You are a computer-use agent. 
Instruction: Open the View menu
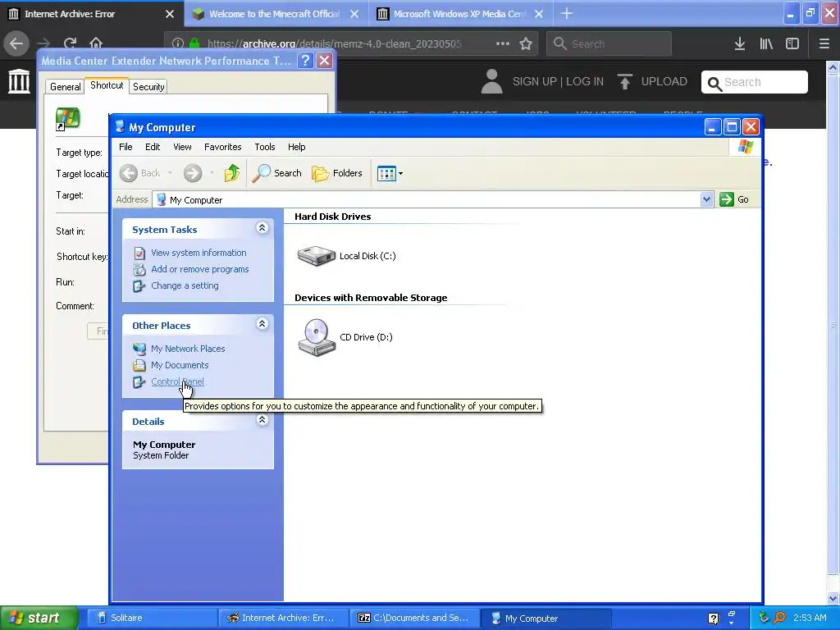pyautogui.click(x=182, y=147)
